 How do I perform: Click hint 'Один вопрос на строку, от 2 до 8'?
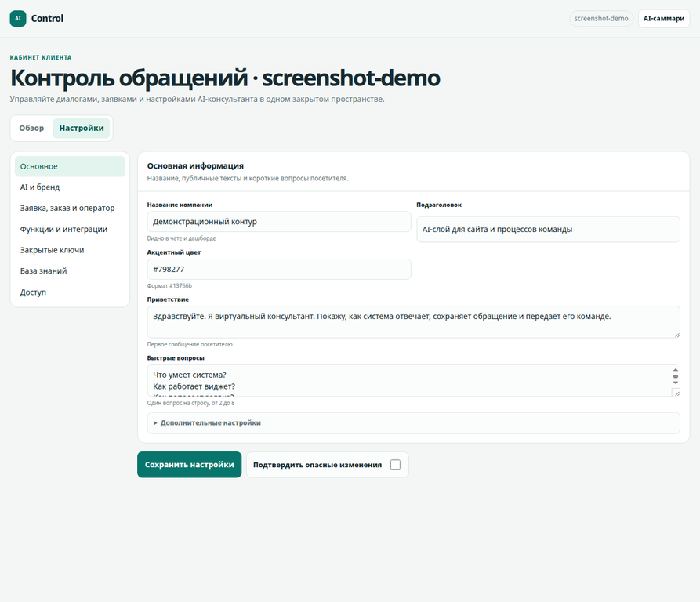tap(190, 403)
